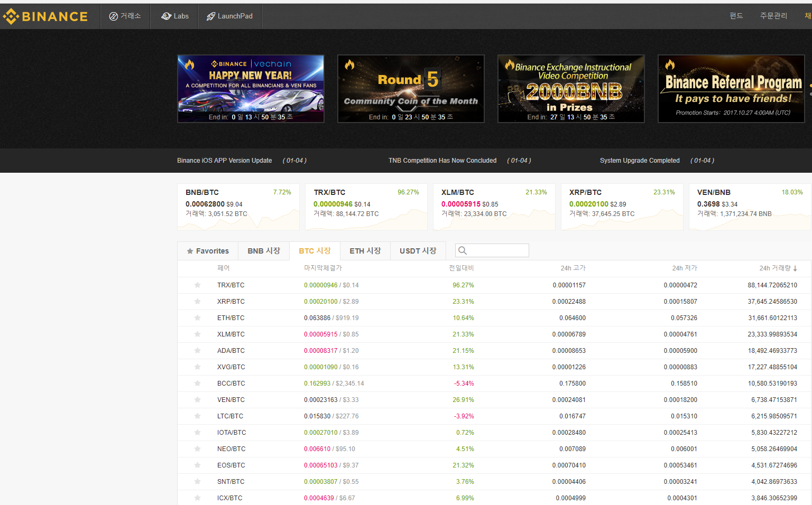Image resolution: width=812 pixels, height=505 pixels.
Task: Open the VeChain Happy New Year banner
Action: pos(251,89)
